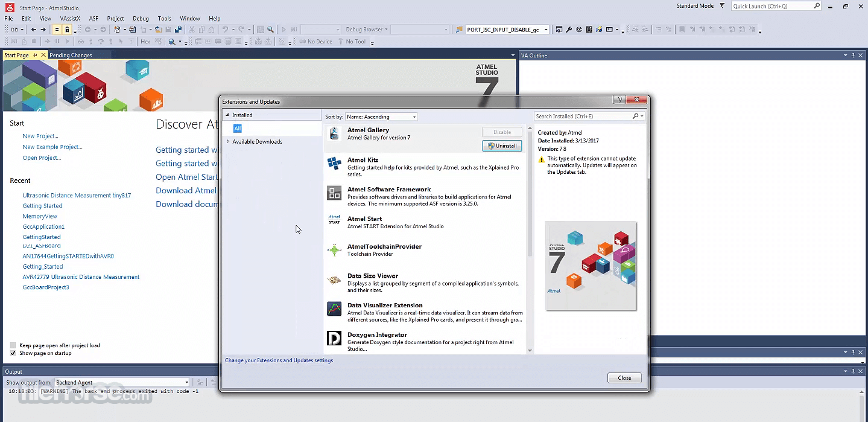The width and height of the screenshot is (868, 422).
Task: Click the Atmel Gallery extension icon
Action: 334,133
